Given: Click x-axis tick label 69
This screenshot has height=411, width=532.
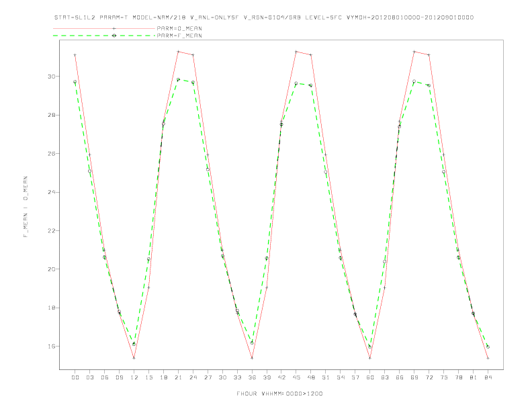Looking at the screenshot, I should click(x=414, y=377).
